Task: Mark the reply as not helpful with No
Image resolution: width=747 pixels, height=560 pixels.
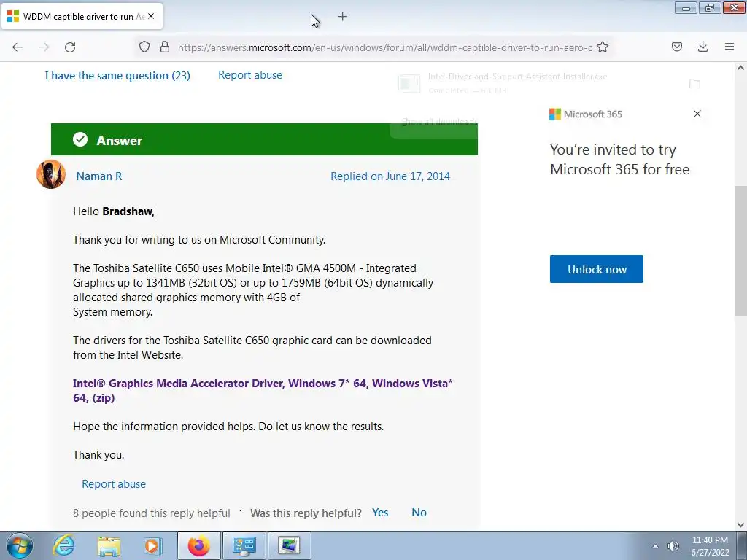Action: point(419,513)
